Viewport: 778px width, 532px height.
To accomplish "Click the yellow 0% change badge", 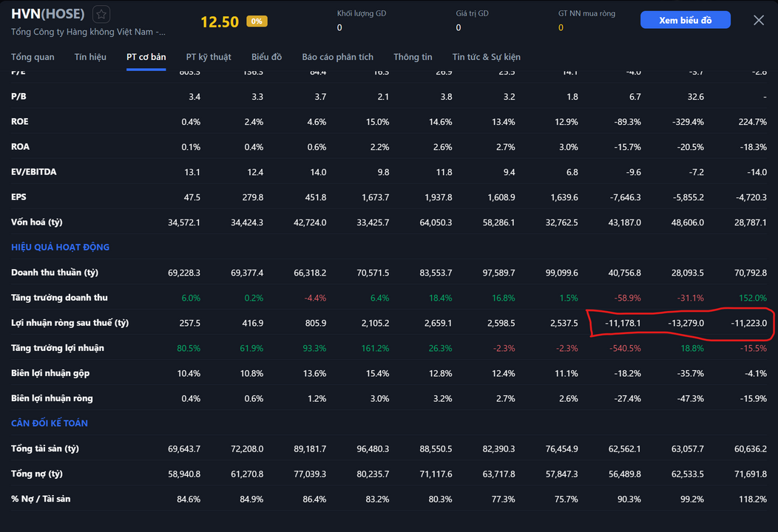I will point(257,21).
